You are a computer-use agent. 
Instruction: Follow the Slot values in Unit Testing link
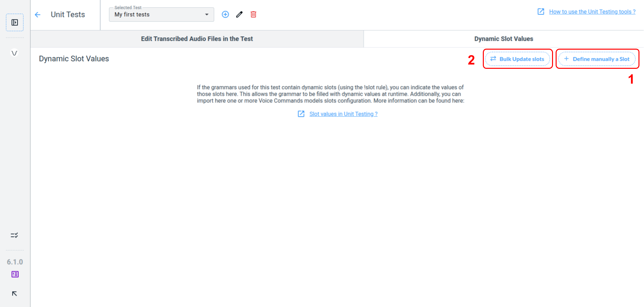(343, 114)
